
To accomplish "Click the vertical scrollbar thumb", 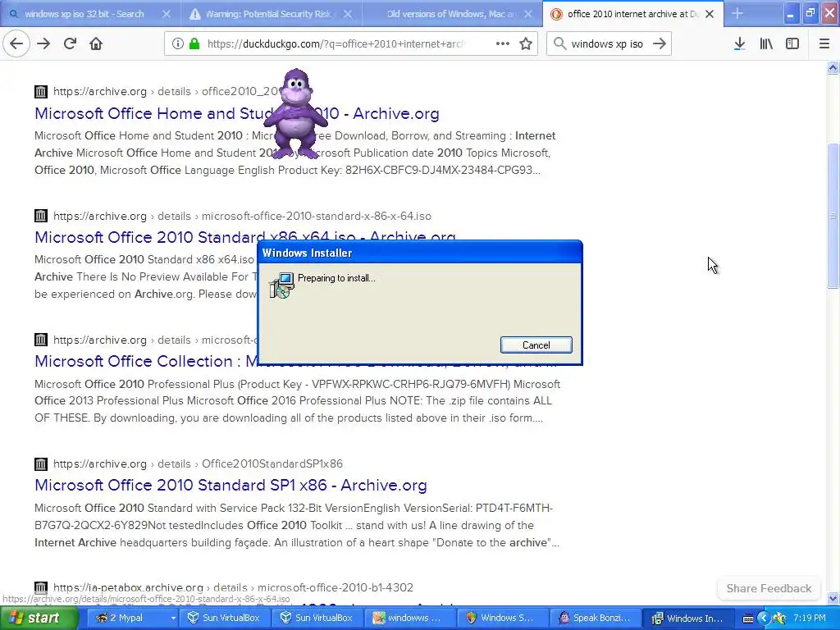I will [x=833, y=216].
